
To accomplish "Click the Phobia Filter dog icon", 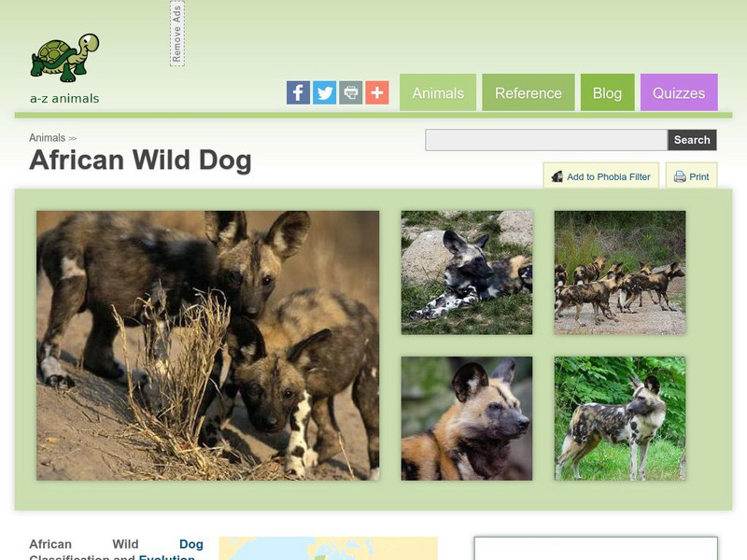I will (557, 176).
